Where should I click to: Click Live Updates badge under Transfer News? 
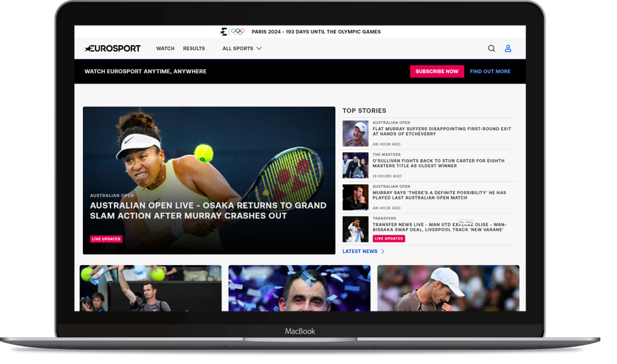click(x=388, y=238)
